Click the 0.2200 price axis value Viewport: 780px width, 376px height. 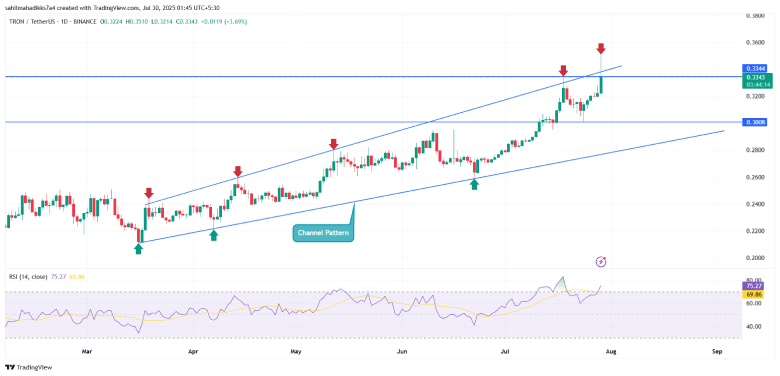(755, 231)
